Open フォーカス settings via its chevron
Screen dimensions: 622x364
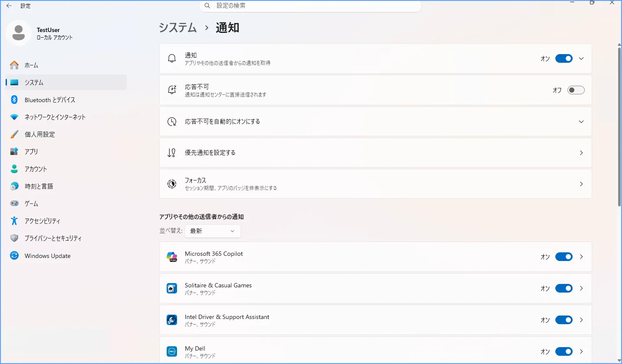click(x=581, y=184)
